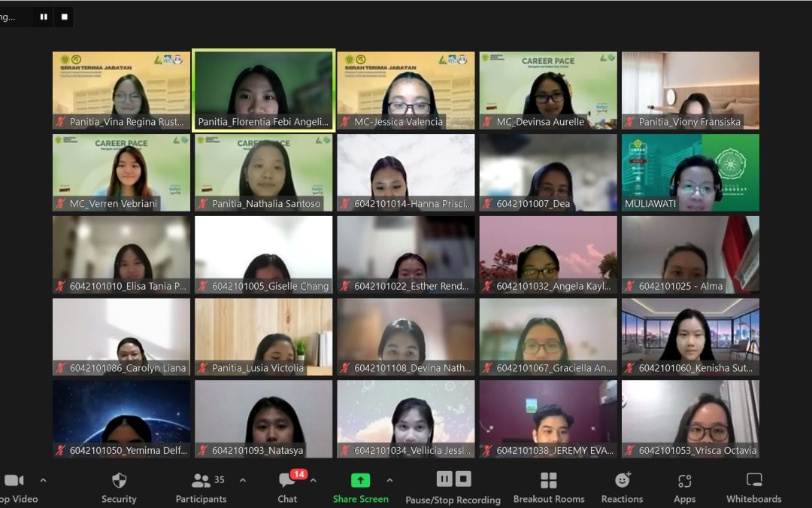Open the Security shield icon

(119, 481)
